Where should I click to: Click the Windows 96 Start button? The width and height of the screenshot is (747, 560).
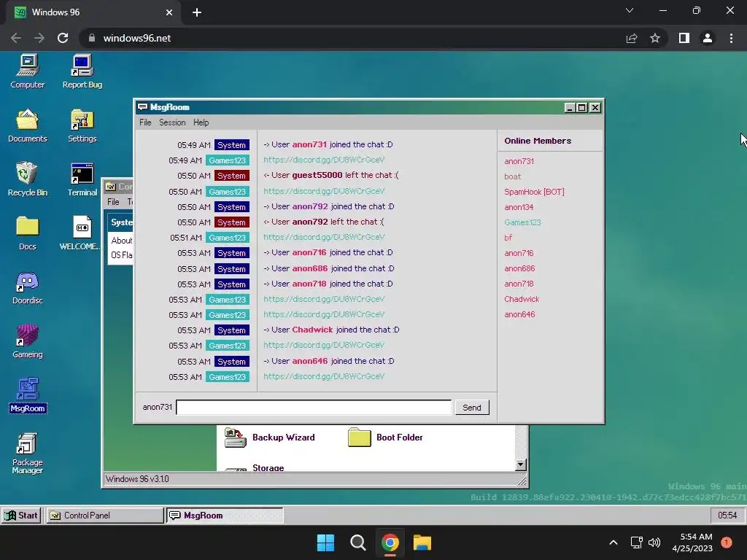(x=21, y=516)
